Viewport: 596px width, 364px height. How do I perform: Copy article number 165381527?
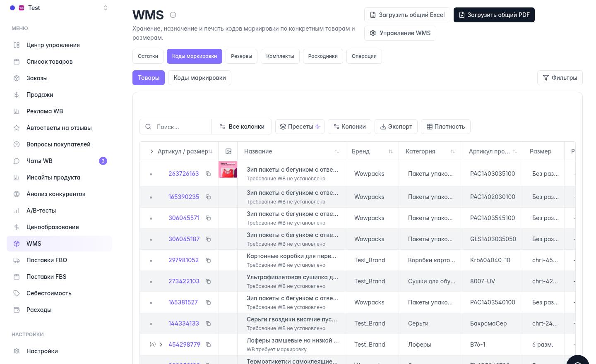pos(208,302)
